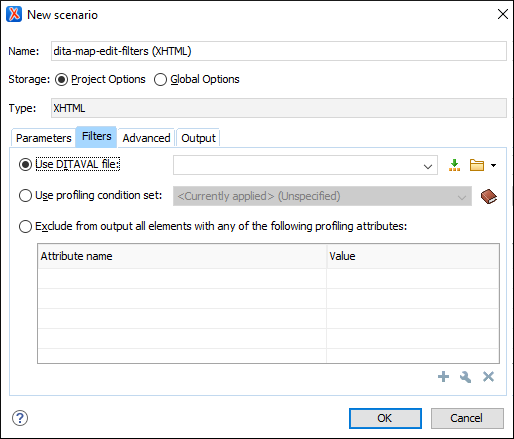
Task: Click the Oxygen app icon in title bar
Action: [x=14, y=14]
